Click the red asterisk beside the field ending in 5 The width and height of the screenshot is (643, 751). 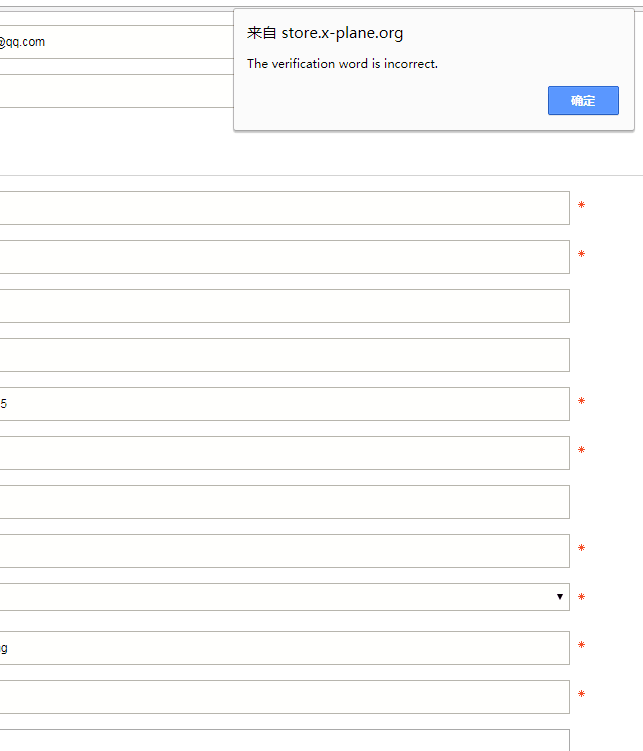point(581,403)
